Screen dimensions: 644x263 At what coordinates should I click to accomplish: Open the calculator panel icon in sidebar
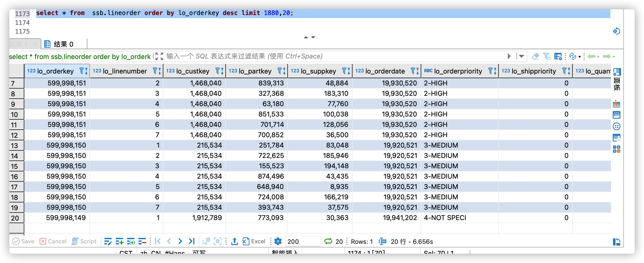[x=616, y=149]
